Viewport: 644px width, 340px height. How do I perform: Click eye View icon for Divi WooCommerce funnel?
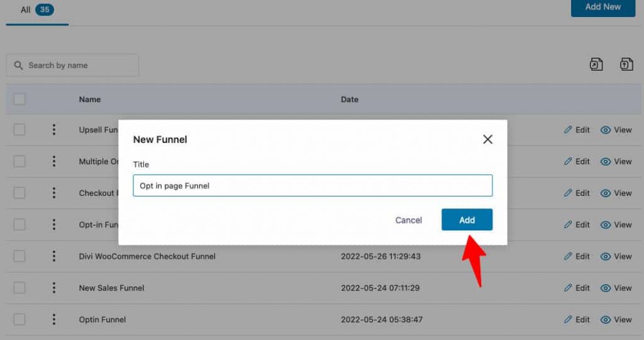click(x=606, y=256)
